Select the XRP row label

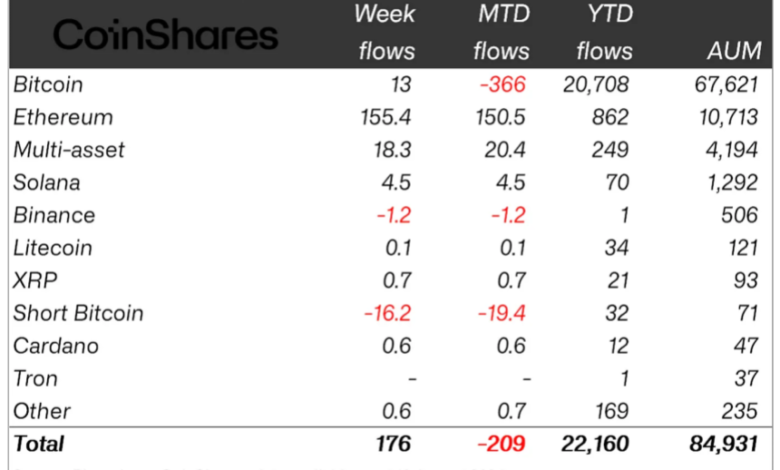tap(35, 280)
